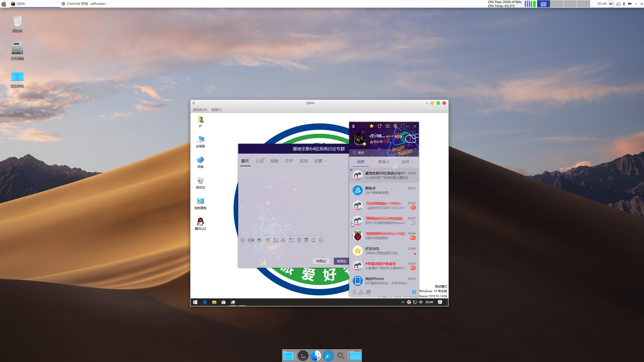Image resolution: width=644 pixels, height=362 pixels.
Task: Open the emoji picker in chat toolbar
Action: 243,240
